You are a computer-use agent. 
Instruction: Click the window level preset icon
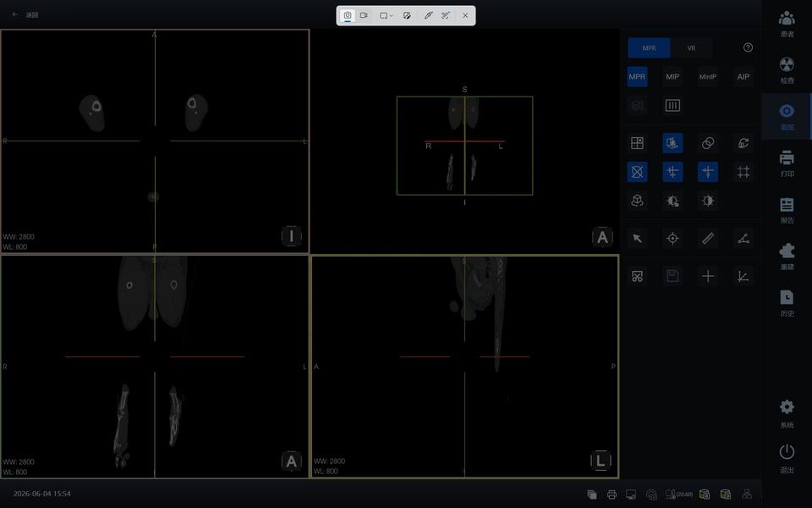672,201
